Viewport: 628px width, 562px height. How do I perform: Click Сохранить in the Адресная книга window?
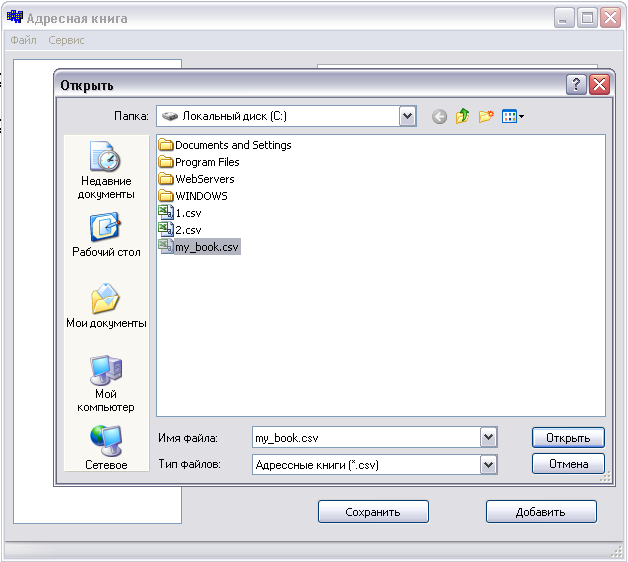click(373, 512)
